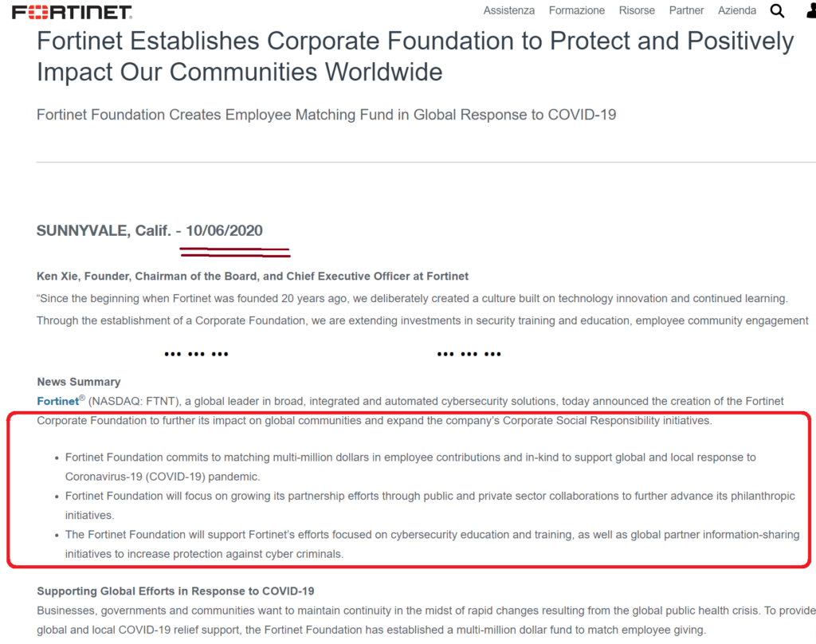Click the bullet about growing partnership efforts
816x644 pixels.
[x=430, y=505]
